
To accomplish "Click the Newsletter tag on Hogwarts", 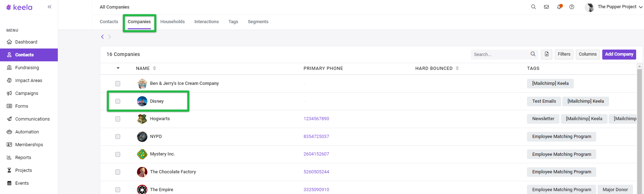I will coord(543,119).
